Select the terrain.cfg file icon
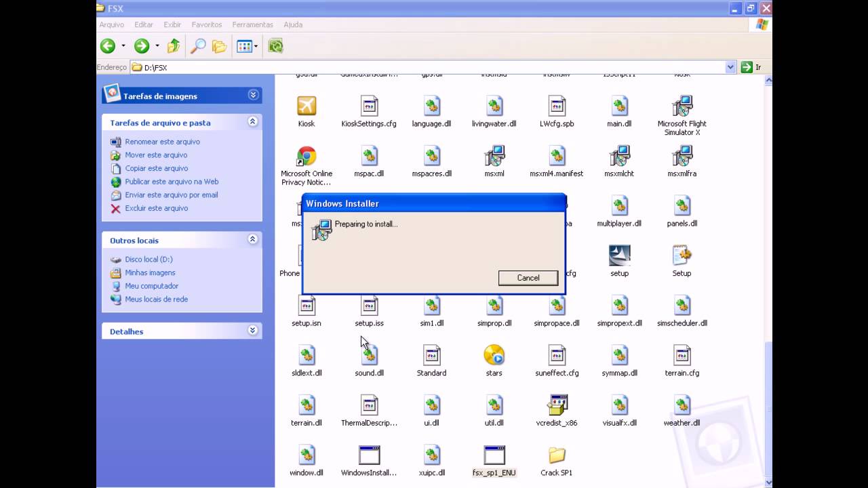Image resolution: width=868 pixels, height=488 pixels. pos(682,355)
